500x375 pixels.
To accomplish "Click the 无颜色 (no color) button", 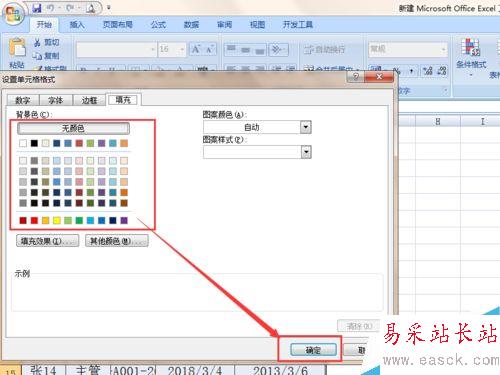I will coord(73,128).
